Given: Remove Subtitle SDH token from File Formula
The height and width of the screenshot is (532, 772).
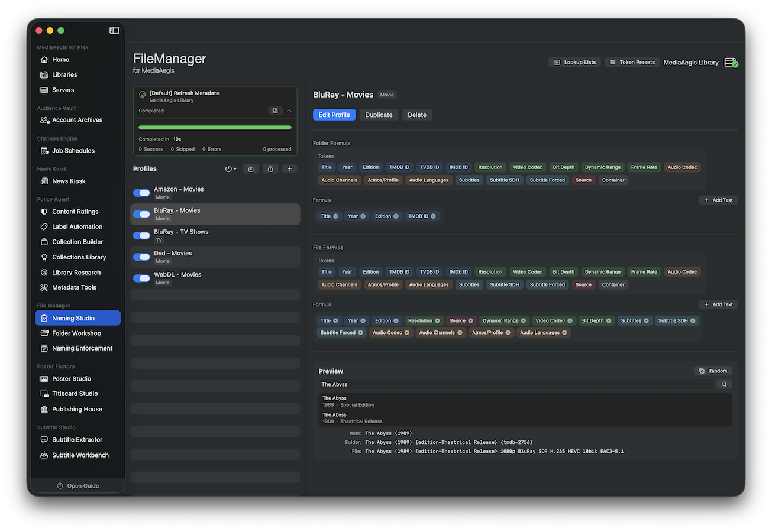Looking at the screenshot, I should tap(693, 321).
